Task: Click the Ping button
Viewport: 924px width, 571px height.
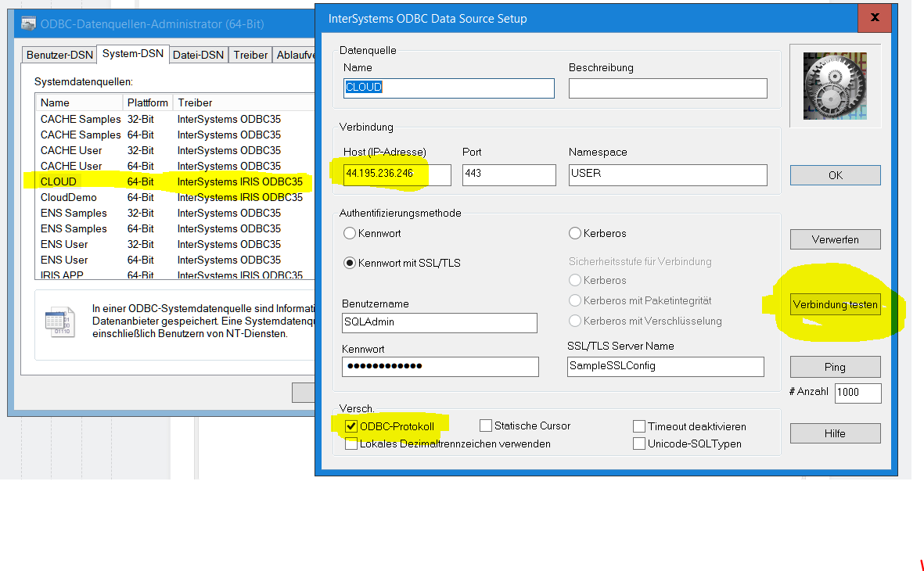Action: point(835,367)
